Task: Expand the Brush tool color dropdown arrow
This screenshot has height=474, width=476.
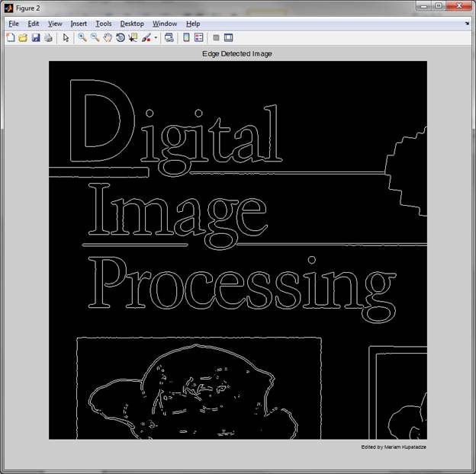Action: click(x=156, y=37)
